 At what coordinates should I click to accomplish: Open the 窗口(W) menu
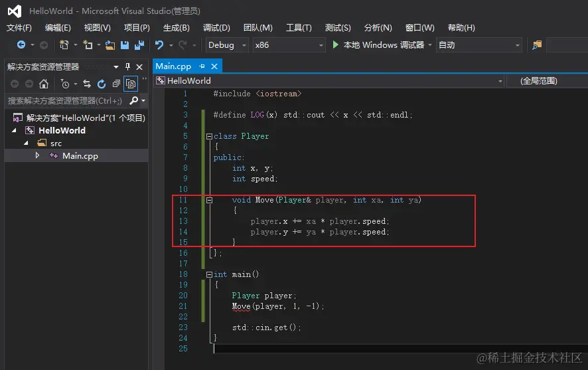[x=420, y=28]
